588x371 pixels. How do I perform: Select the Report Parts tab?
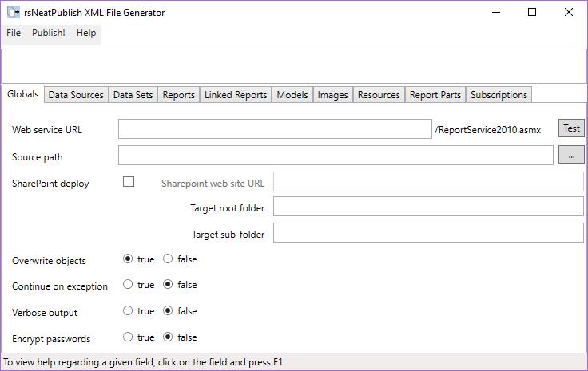coord(435,95)
